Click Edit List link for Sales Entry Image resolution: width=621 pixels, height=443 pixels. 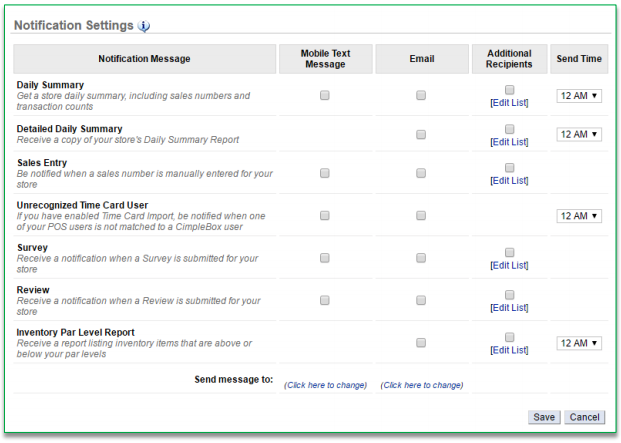pos(509,180)
